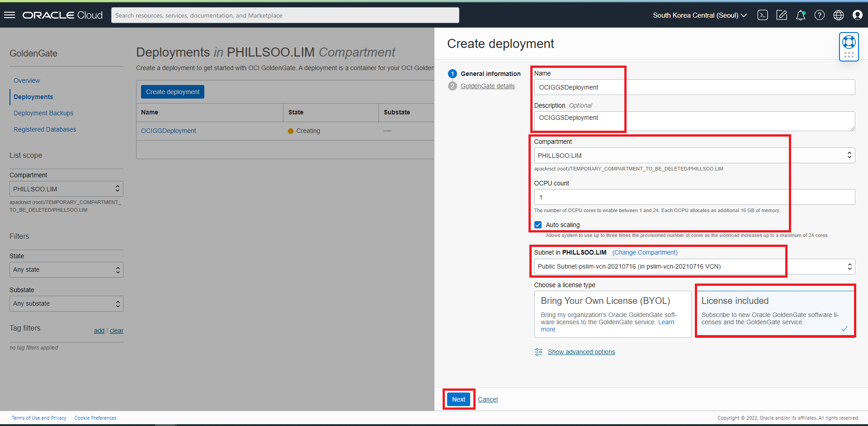
Task: Click the Name input field
Action: 694,87
